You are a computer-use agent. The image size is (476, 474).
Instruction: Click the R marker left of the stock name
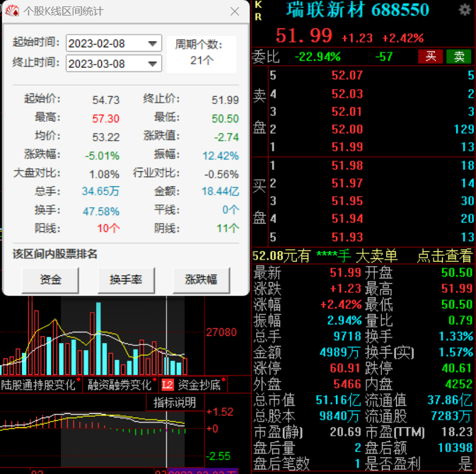click(x=258, y=16)
